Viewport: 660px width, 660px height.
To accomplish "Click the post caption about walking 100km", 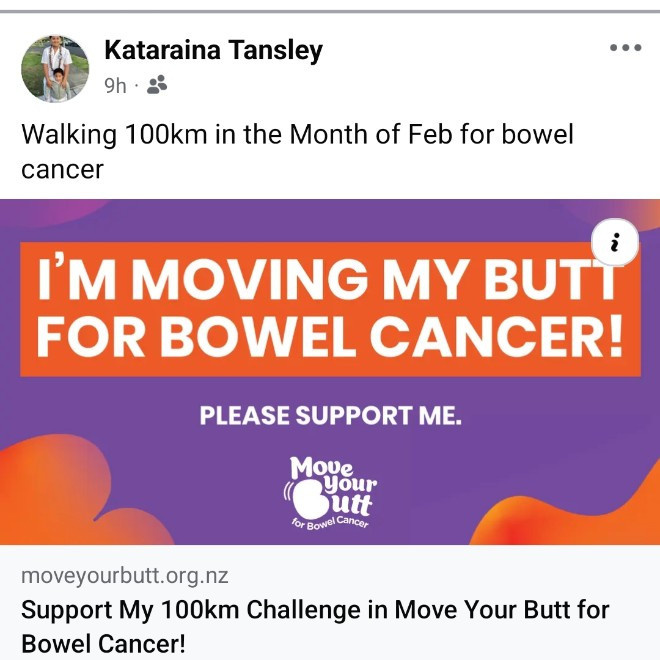I will (297, 135).
